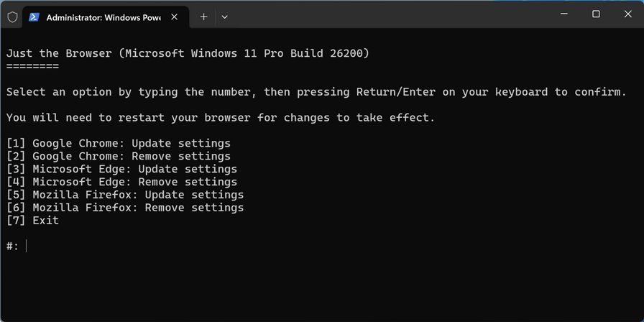The width and height of the screenshot is (644, 322).
Task: Maximize the terminal window
Action: point(595,14)
